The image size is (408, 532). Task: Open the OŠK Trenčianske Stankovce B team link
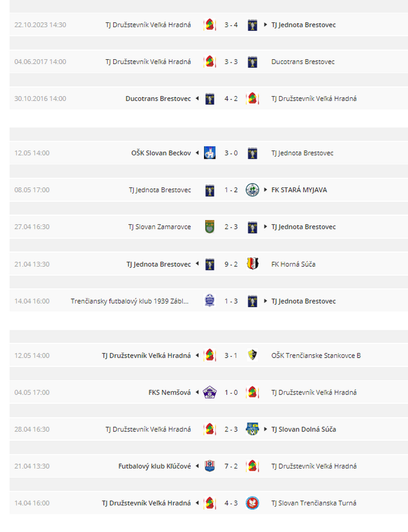316,355
